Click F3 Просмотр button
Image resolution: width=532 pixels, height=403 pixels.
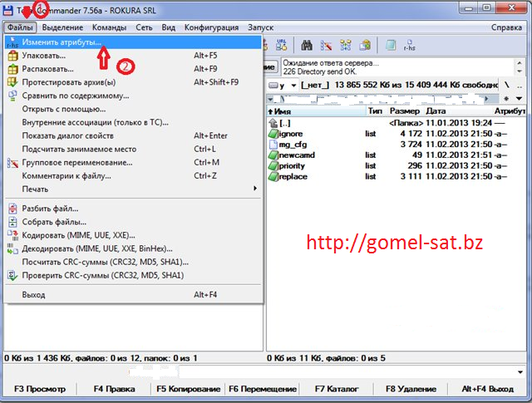pyautogui.click(x=40, y=389)
